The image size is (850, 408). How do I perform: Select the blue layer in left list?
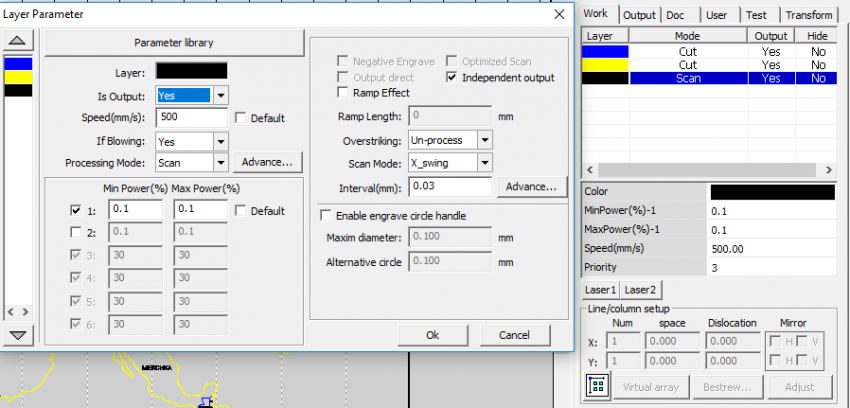point(20,62)
